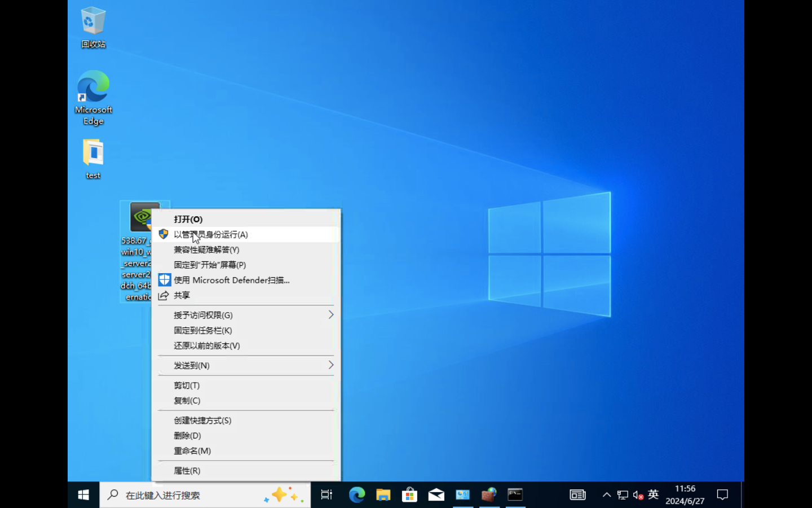This screenshot has width=812, height=508.
Task: Click the taskbar search input box
Action: pos(205,495)
